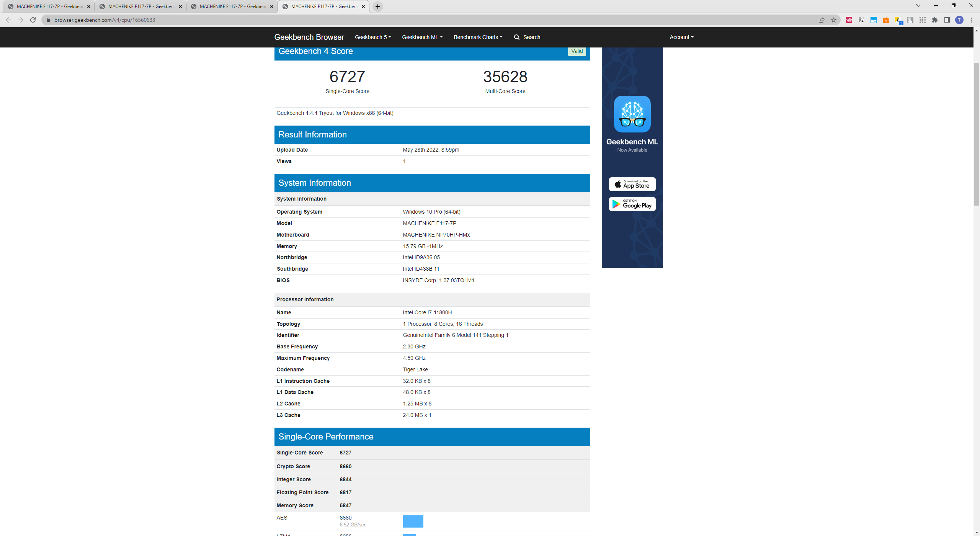Open the yellow extension with the alert badge
The width and height of the screenshot is (980, 536).
pyautogui.click(x=898, y=20)
